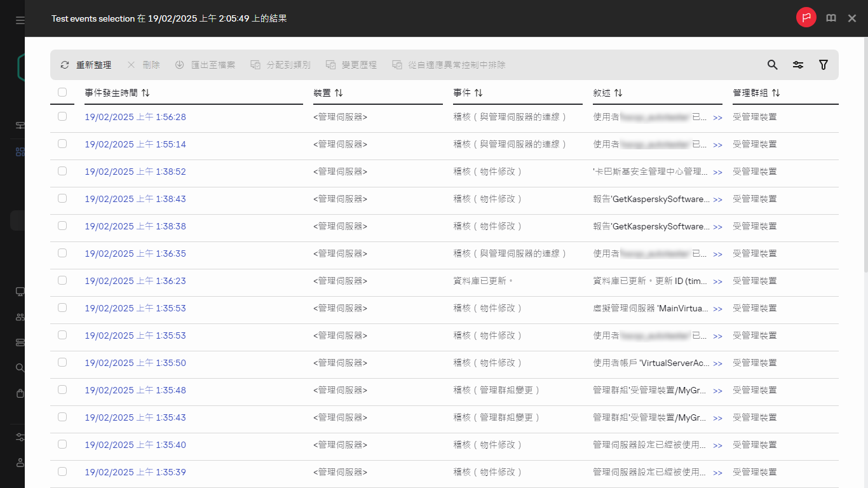Viewport: 868px width, 488px height.
Task: Check the row for 上午 1:56:28 event
Action: tap(62, 116)
